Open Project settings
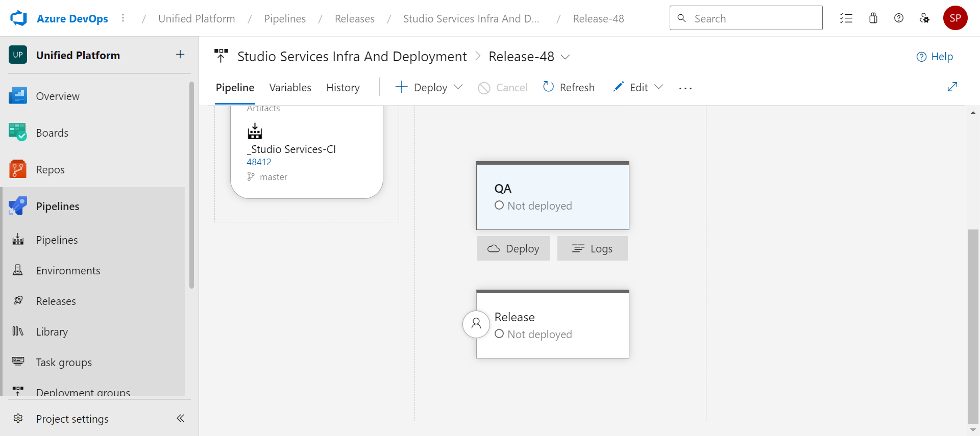The height and width of the screenshot is (436, 980). pyautogui.click(x=72, y=419)
